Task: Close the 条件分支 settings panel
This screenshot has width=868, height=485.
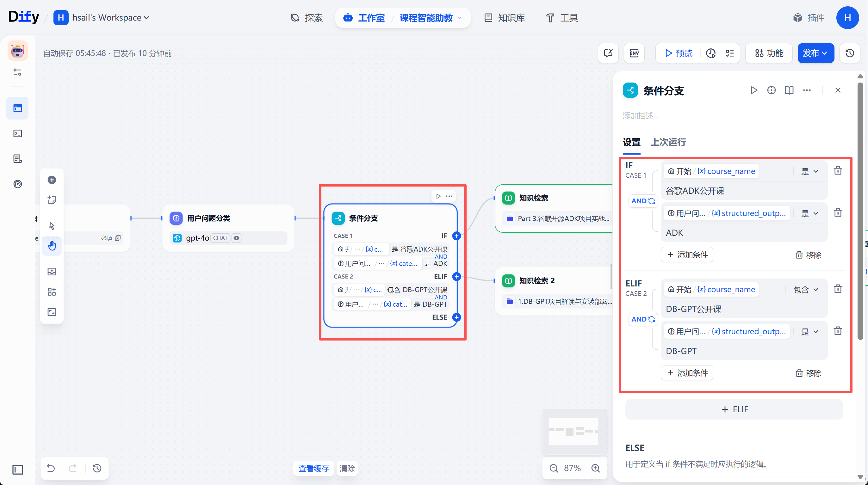Action: click(838, 90)
